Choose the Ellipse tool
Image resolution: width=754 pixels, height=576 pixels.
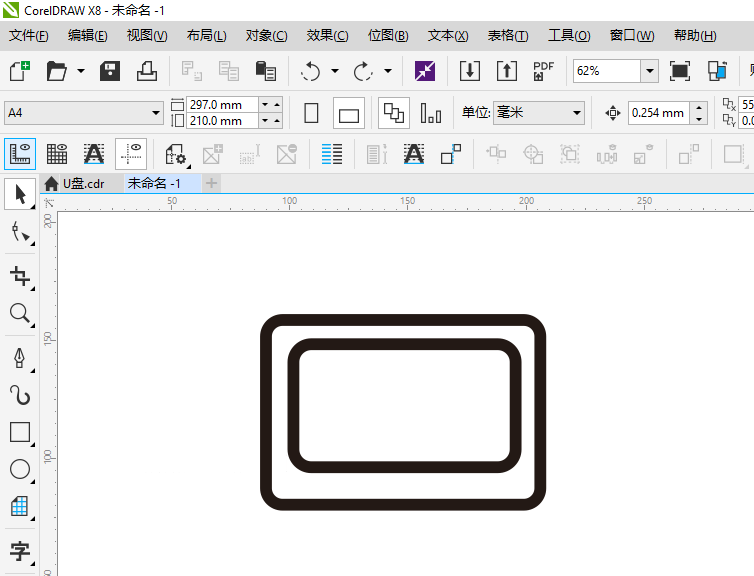point(19,469)
